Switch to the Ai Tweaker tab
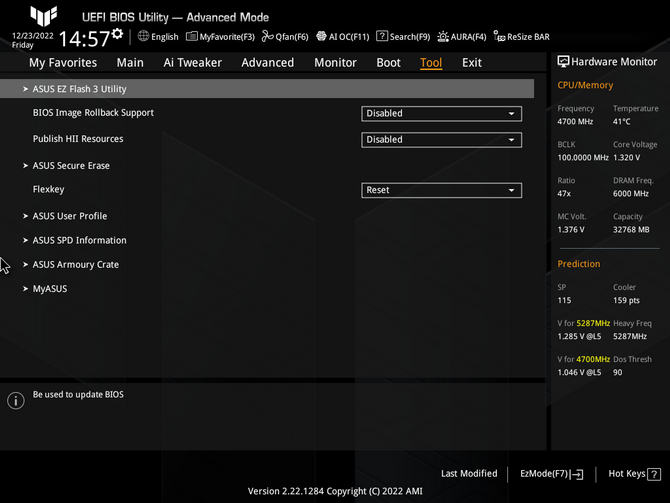This screenshot has width=670, height=503. [192, 62]
